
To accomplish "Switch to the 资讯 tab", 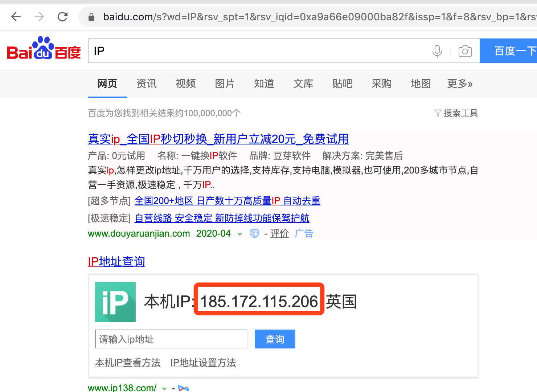I will tap(147, 84).
